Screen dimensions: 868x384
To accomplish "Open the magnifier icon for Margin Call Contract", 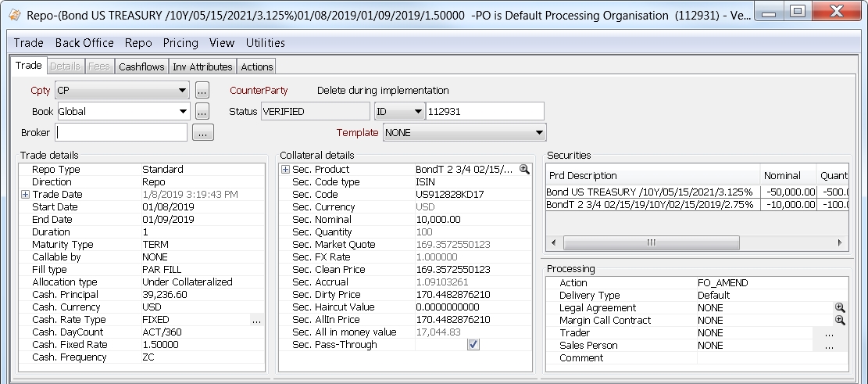I will [840, 321].
